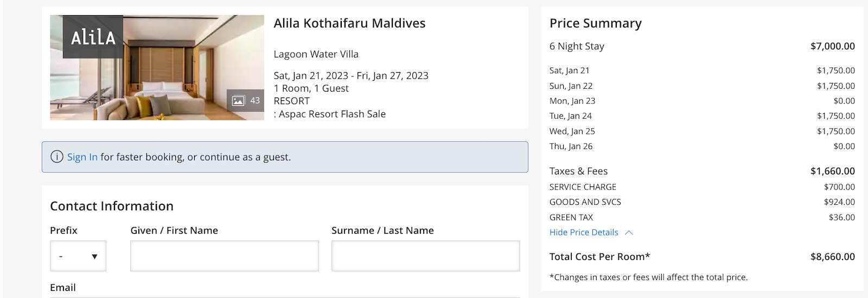
Task: Click Hide Price Details link
Action: [x=584, y=232]
